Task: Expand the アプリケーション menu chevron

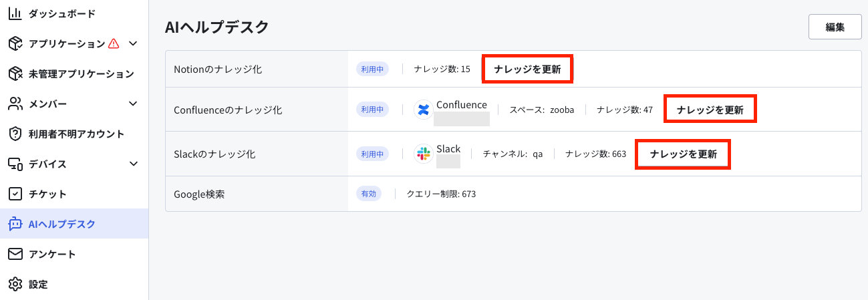Action: [x=133, y=43]
